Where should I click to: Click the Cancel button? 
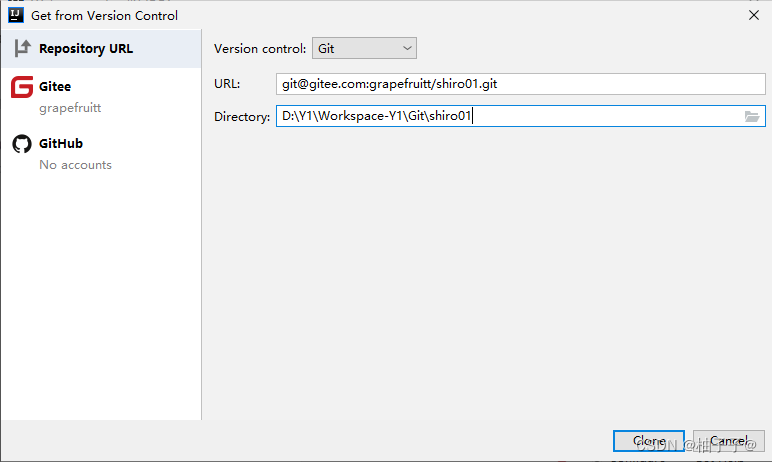tap(729, 441)
